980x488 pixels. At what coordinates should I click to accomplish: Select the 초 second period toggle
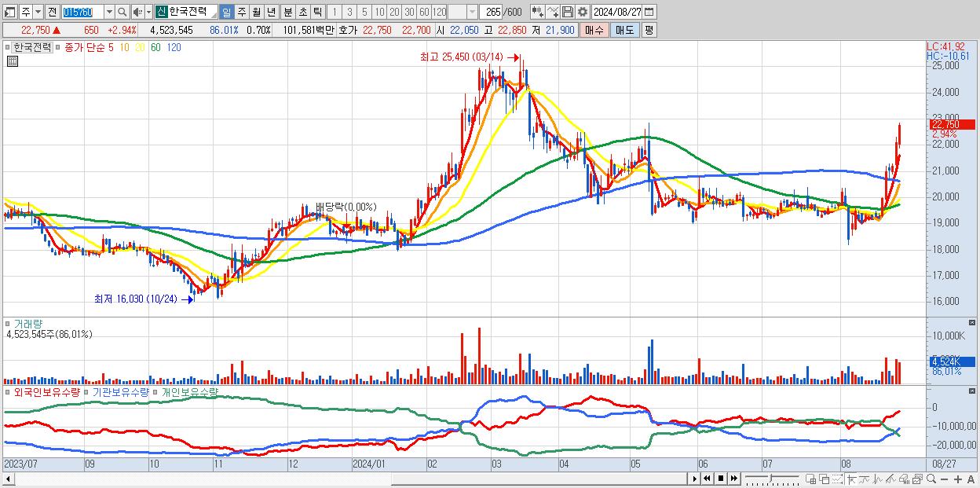tap(302, 12)
